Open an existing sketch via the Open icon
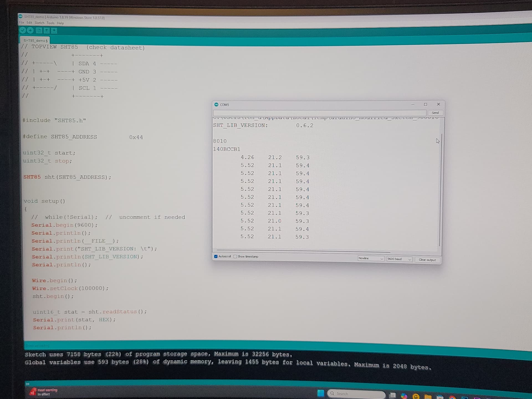 [x=47, y=30]
